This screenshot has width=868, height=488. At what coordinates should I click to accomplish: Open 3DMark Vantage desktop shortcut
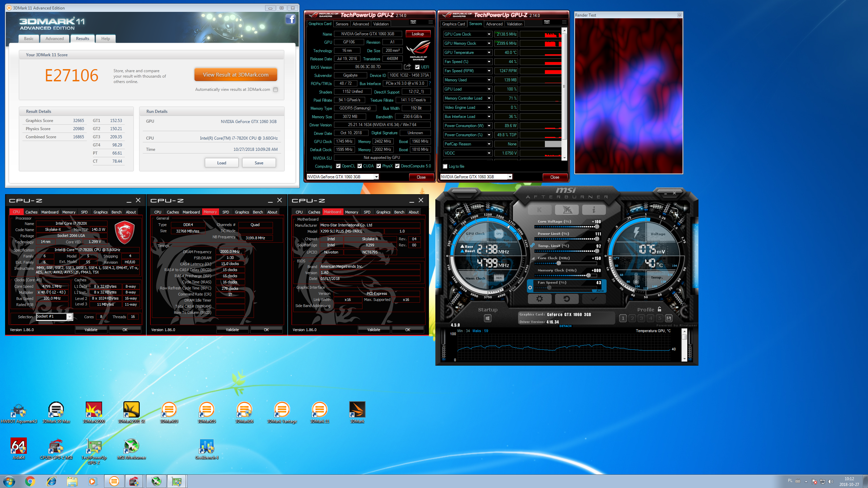pyautogui.click(x=282, y=413)
